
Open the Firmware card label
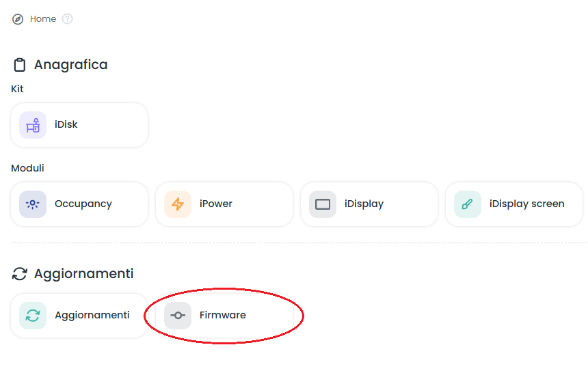(x=223, y=316)
